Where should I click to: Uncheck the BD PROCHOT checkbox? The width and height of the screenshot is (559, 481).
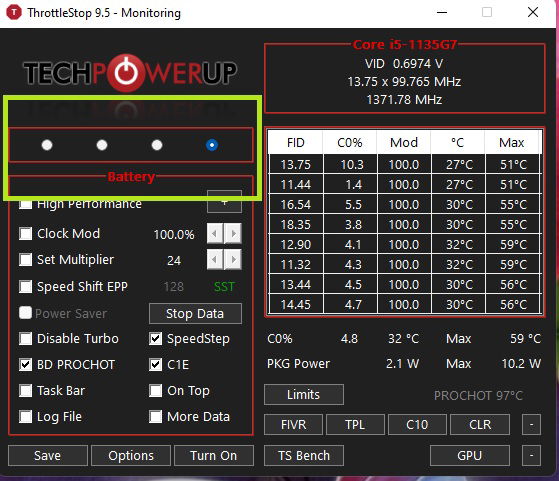point(26,364)
